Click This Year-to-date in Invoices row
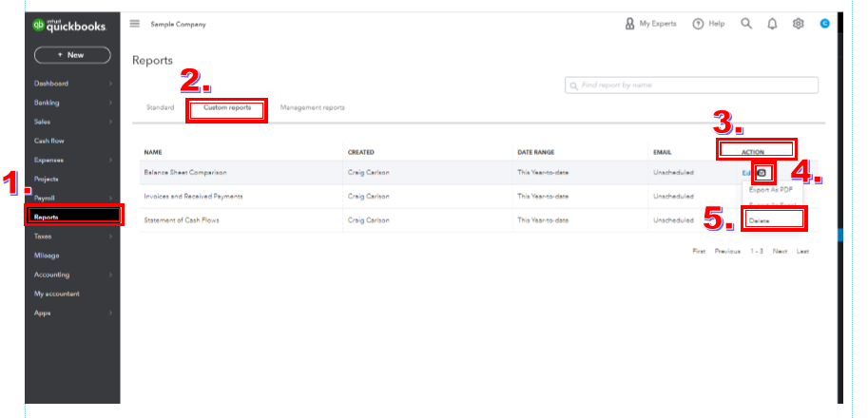 (543, 197)
